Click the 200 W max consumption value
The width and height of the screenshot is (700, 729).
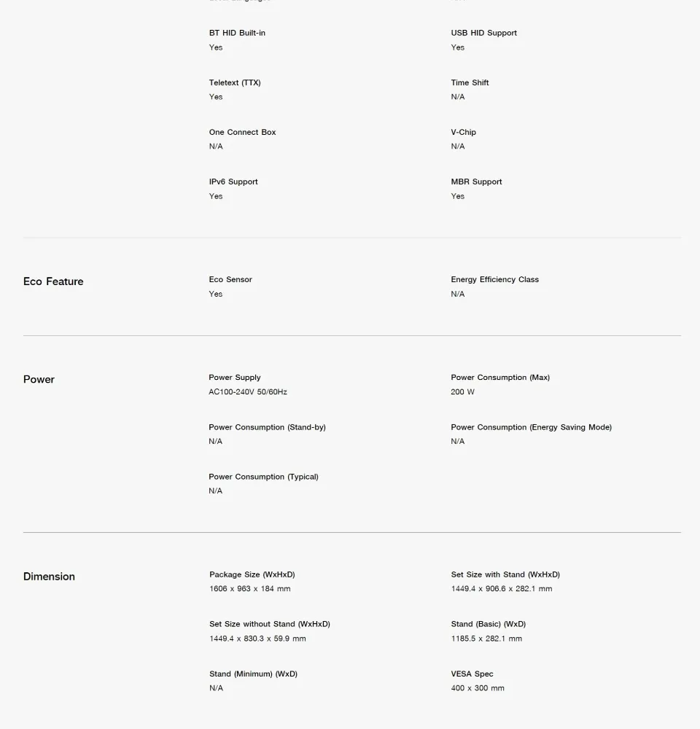click(462, 392)
